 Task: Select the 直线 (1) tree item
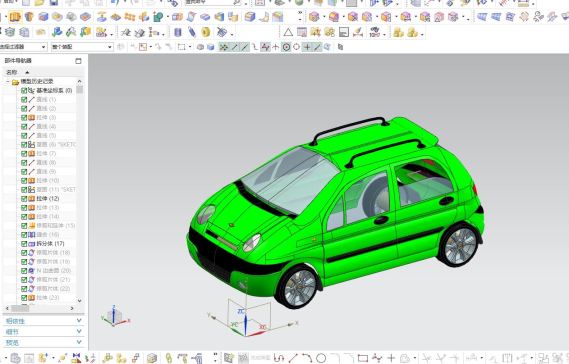tap(46, 99)
